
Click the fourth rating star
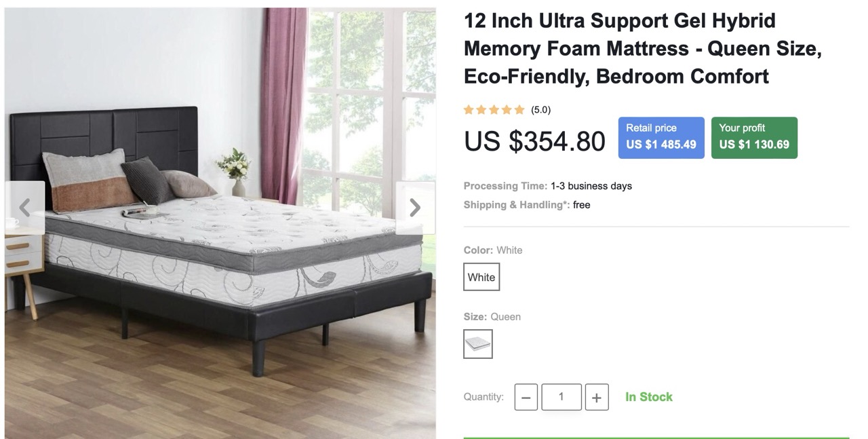coord(507,110)
